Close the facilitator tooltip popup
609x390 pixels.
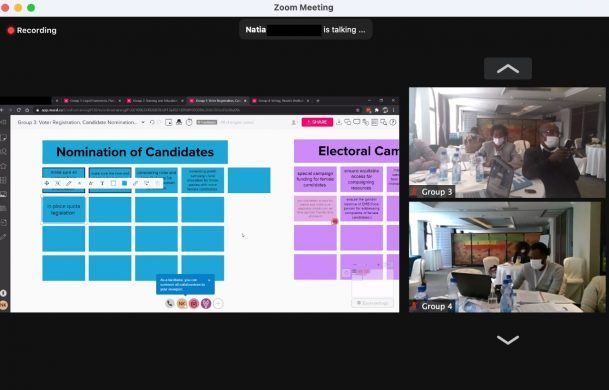click(x=209, y=280)
